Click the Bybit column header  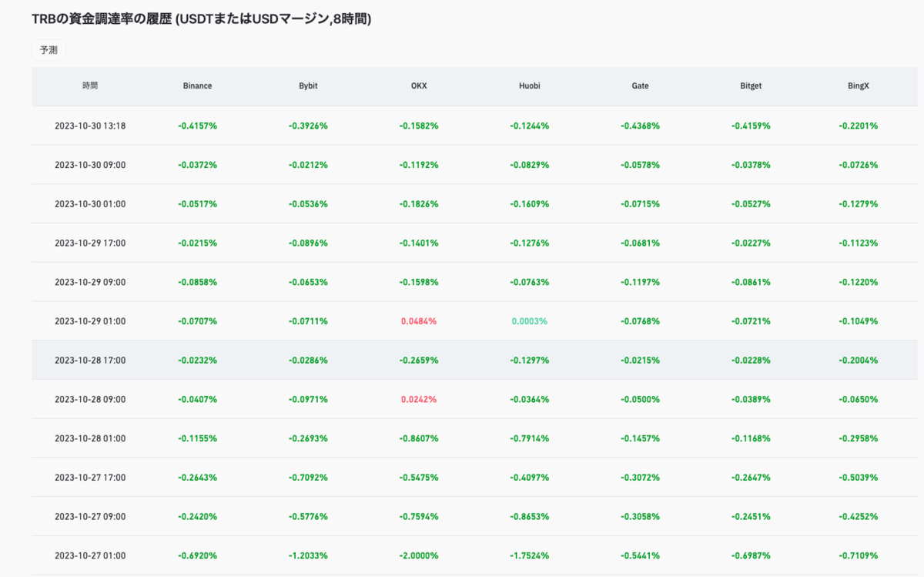[308, 86]
